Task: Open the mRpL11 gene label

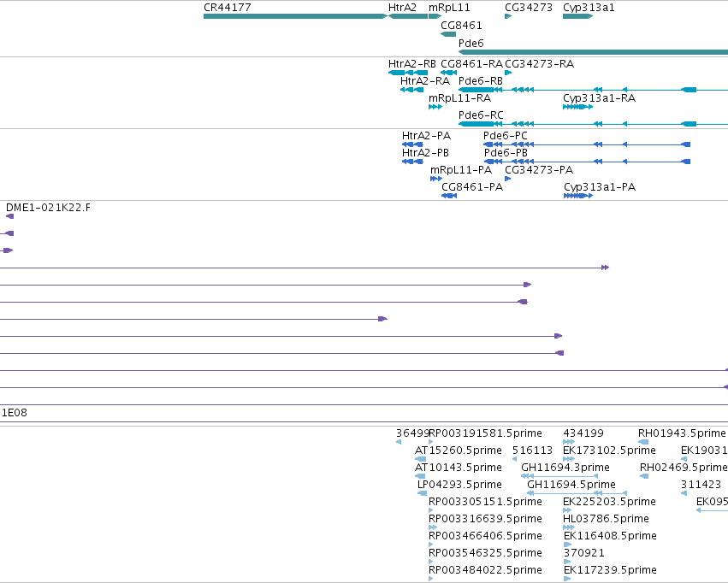Action: [449, 8]
